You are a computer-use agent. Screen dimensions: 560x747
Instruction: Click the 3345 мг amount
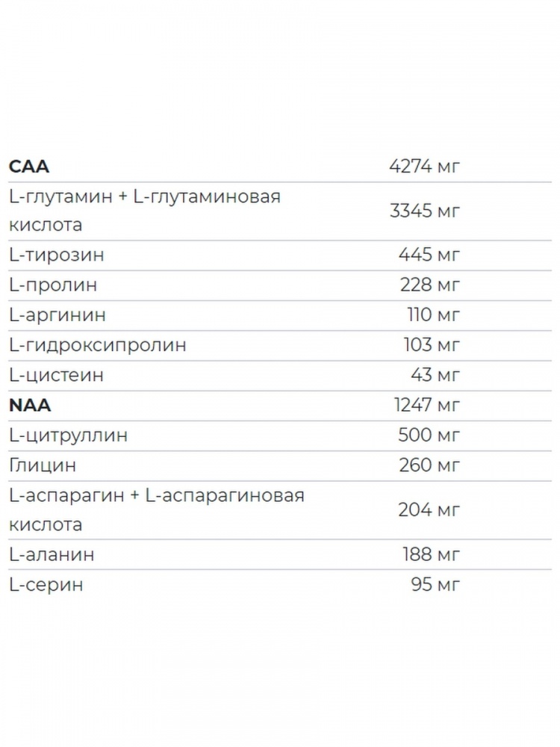click(x=425, y=211)
